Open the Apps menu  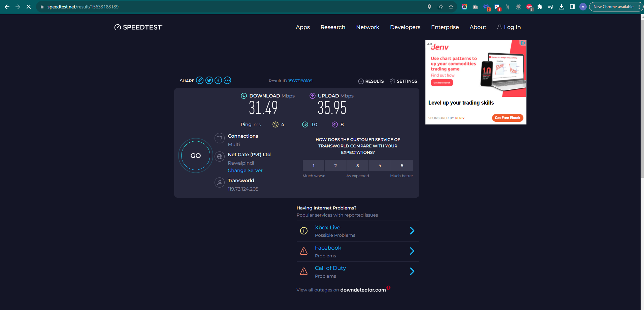pyautogui.click(x=303, y=27)
